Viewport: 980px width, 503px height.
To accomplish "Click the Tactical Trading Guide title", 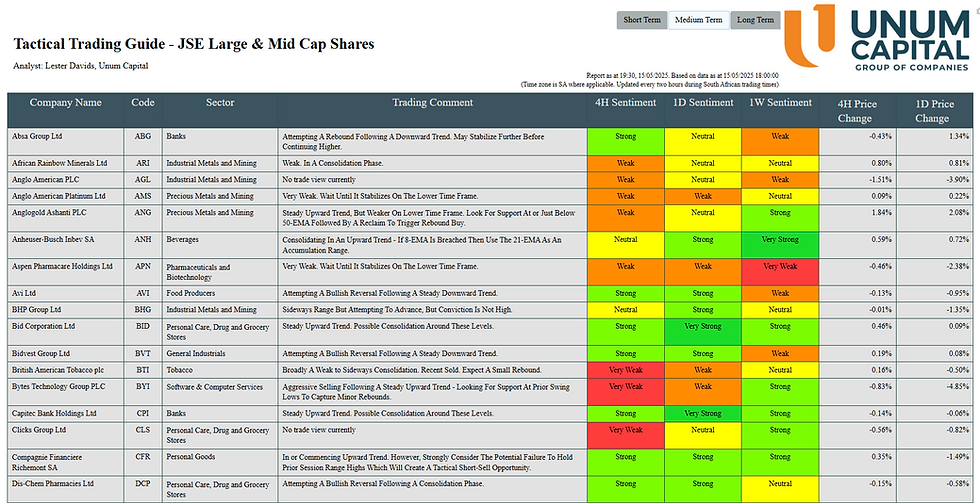I will pos(194,44).
